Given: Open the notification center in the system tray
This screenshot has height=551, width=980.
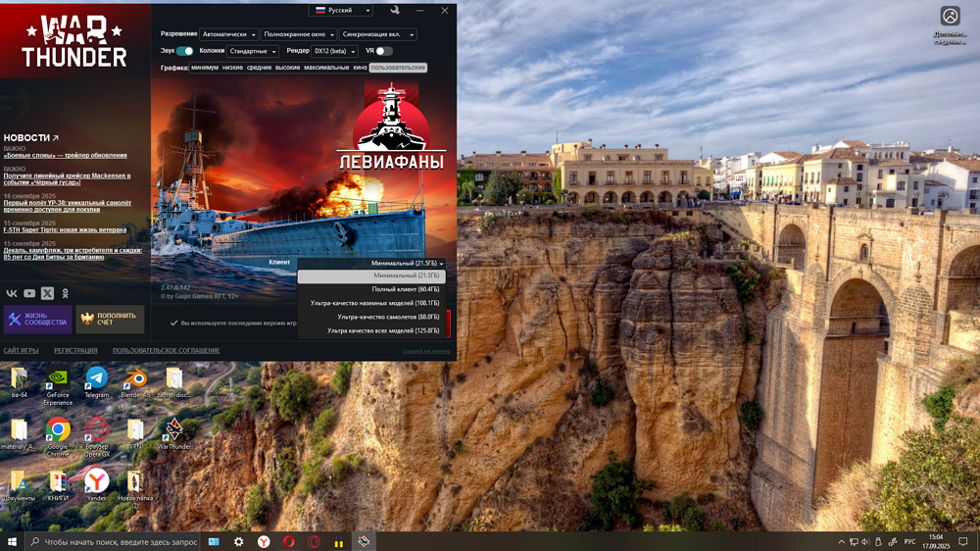Looking at the screenshot, I should click(963, 541).
